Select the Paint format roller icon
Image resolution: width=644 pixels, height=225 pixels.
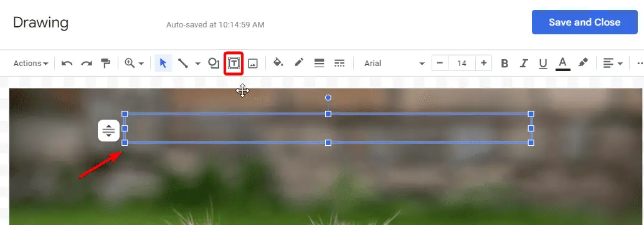[x=105, y=64]
